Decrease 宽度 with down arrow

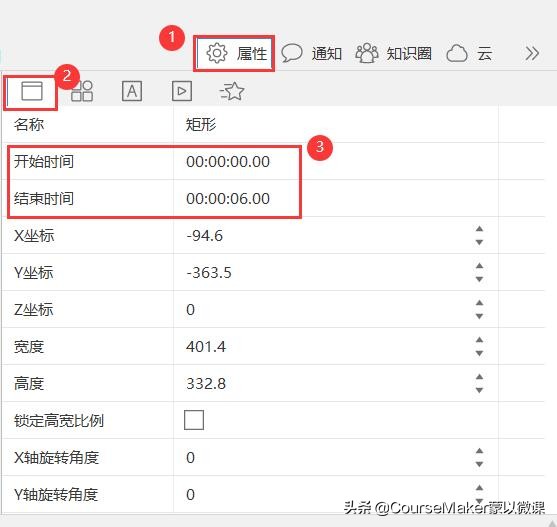pyautogui.click(x=479, y=353)
